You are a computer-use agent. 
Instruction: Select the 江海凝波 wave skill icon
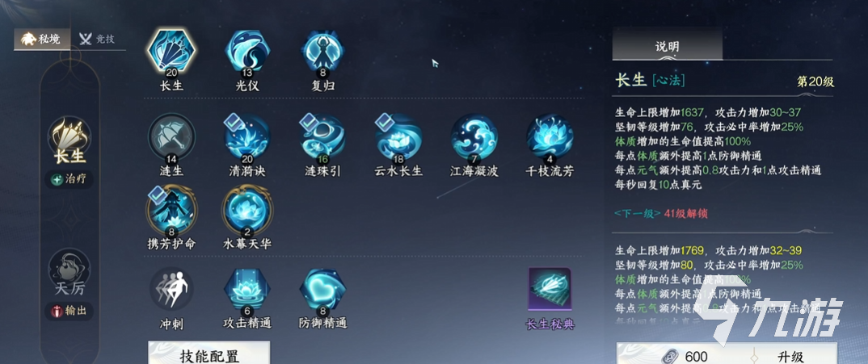[474, 138]
